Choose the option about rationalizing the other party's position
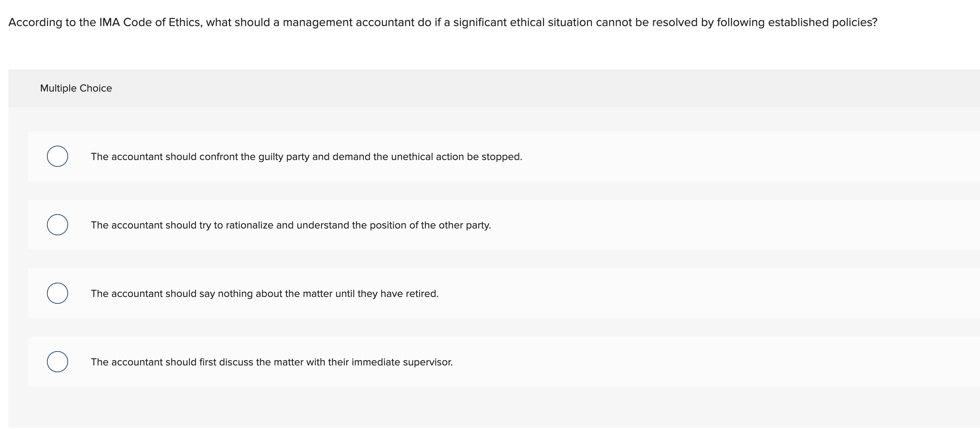The image size is (980, 429). click(x=291, y=225)
